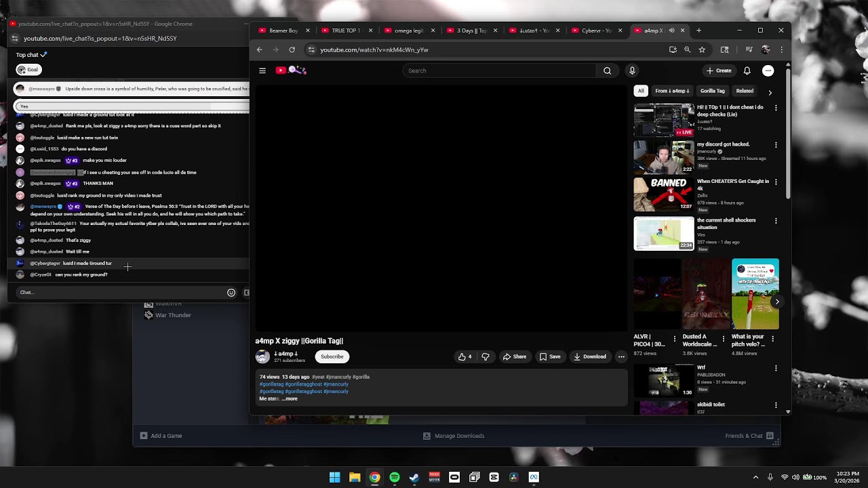
Task: Mute the a4mp X tab audio
Action: (671, 30)
